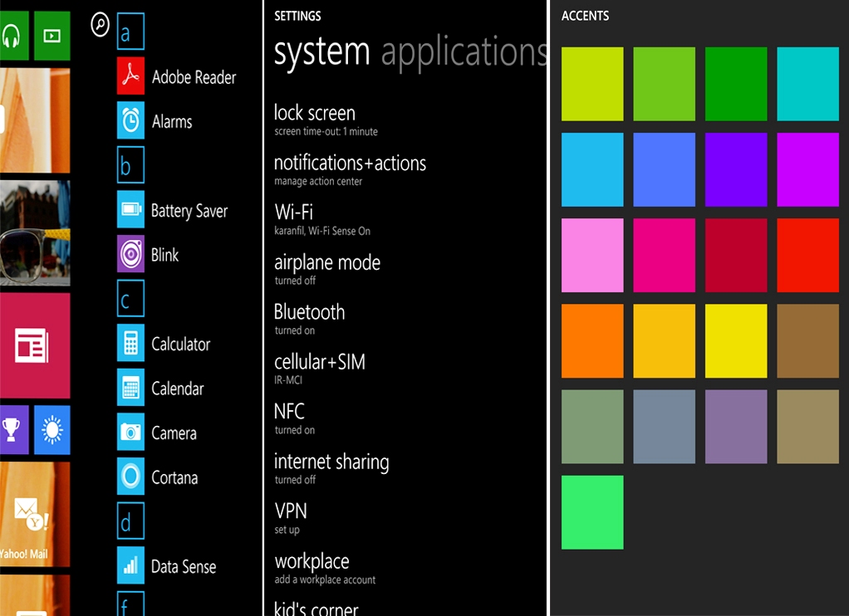Open internet sharing settings
The height and width of the screenshot is (616, 849).
tap(331, 468)
